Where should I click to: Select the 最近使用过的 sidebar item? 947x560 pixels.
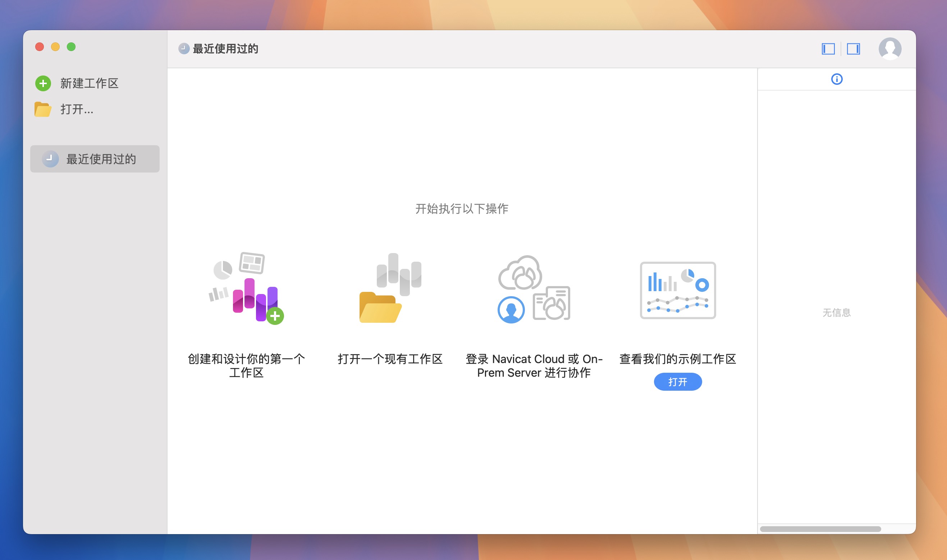(95, 159)
